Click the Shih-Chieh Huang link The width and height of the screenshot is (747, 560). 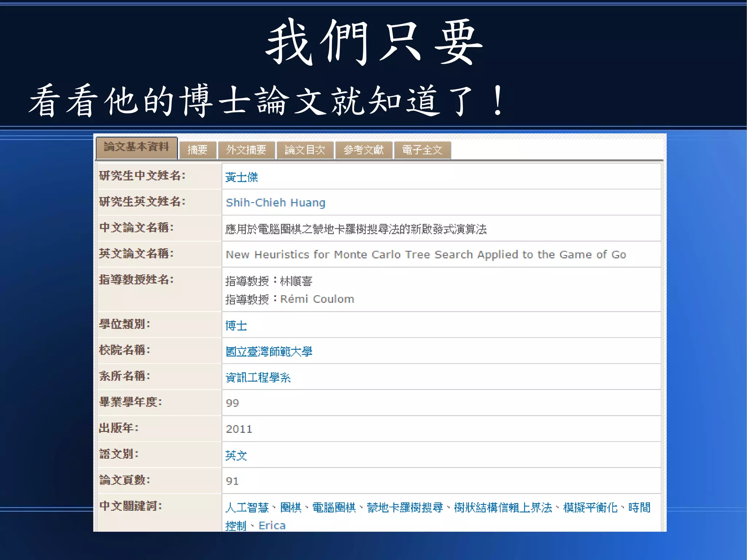coord(275,202)
